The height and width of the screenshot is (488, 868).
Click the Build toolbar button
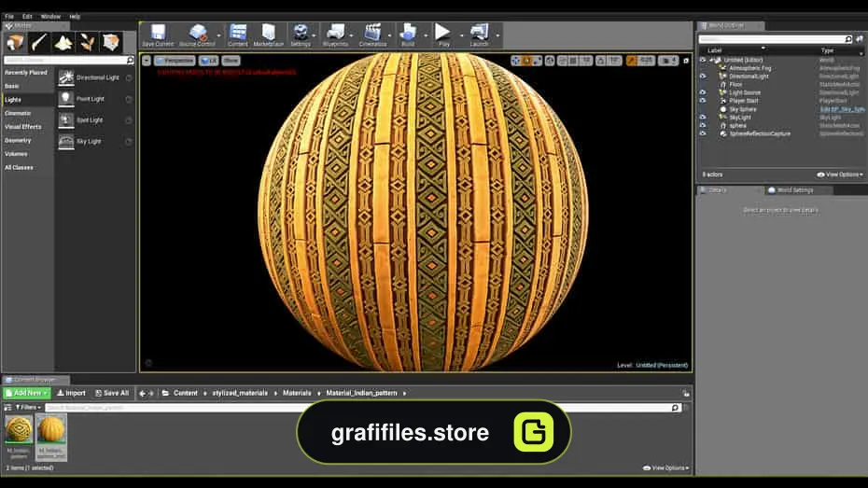(x=408, y=35)
